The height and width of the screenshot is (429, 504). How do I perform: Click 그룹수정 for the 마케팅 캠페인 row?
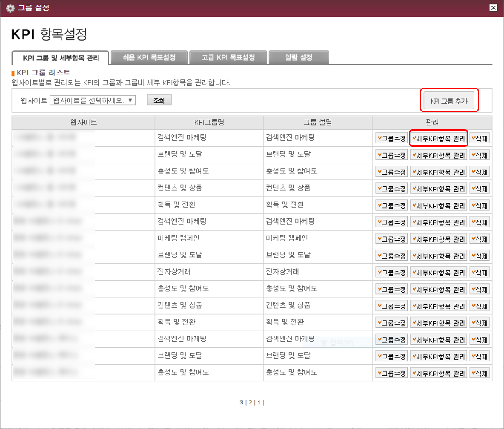click(x=392, y=239)
